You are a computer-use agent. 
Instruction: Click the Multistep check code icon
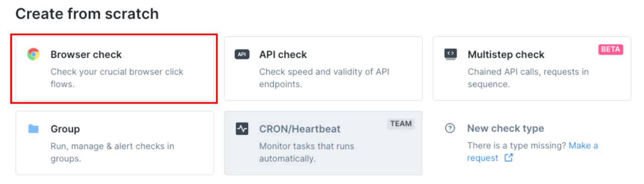coord(450,54)
